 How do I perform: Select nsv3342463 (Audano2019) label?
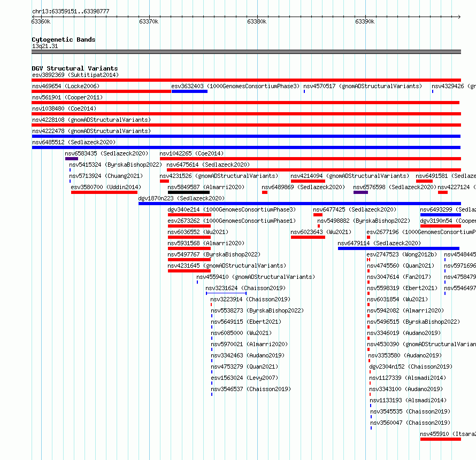[248, 355]
